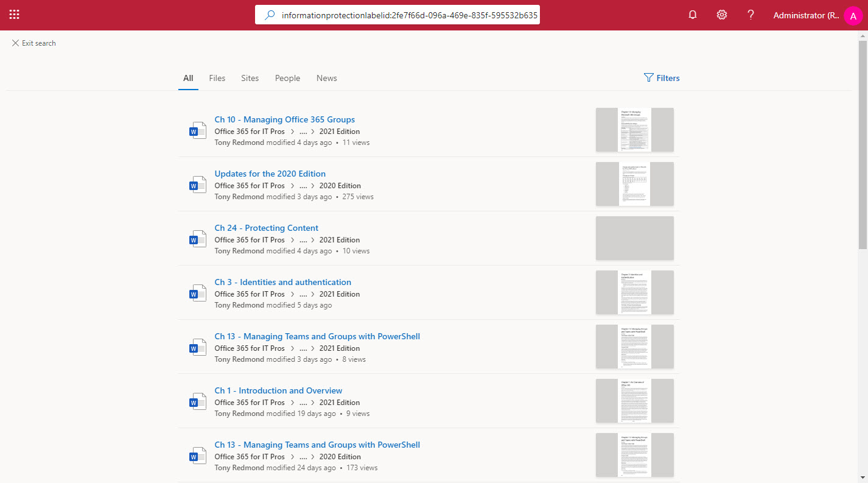Expand breadcrumb ellipsis under Ch 1 result

[303, 403]
